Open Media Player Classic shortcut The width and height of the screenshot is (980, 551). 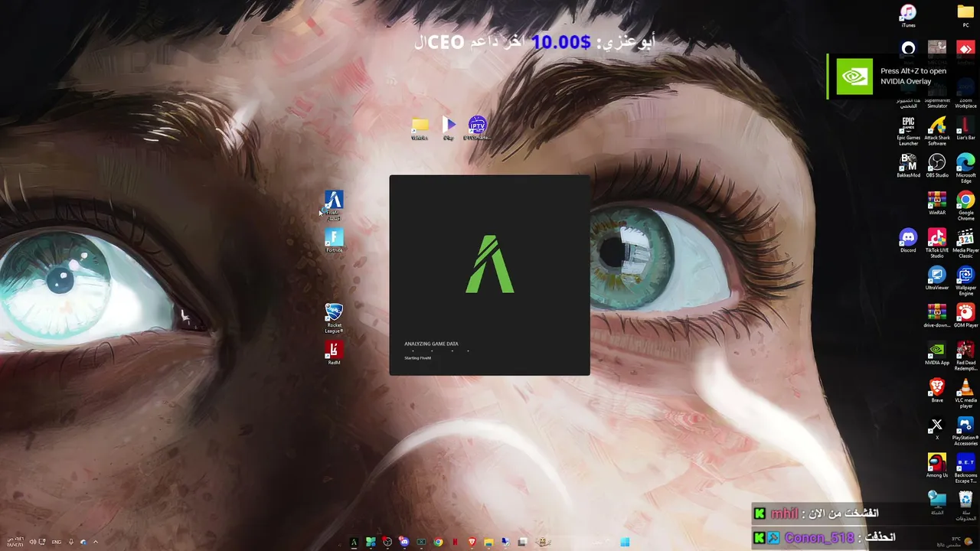(965, 243)
